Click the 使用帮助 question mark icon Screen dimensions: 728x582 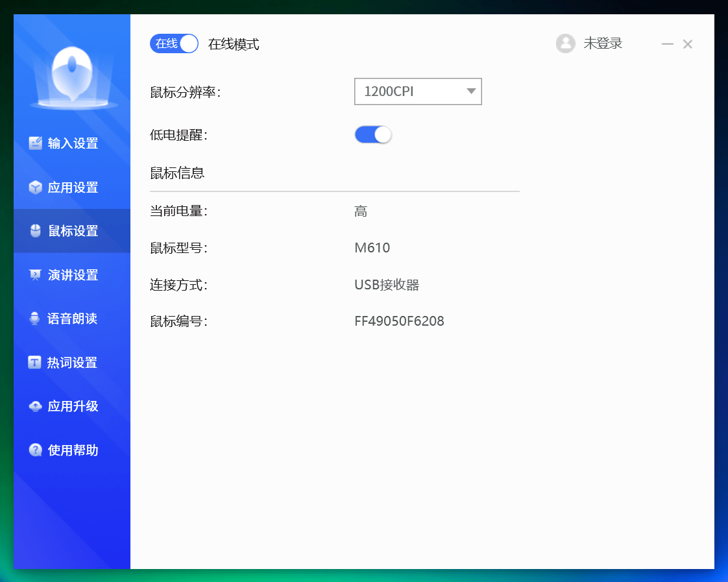pos(35,450)
